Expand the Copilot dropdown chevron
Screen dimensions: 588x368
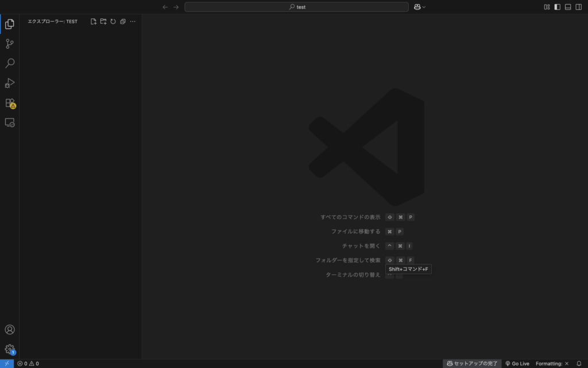(x=424, y=7)
